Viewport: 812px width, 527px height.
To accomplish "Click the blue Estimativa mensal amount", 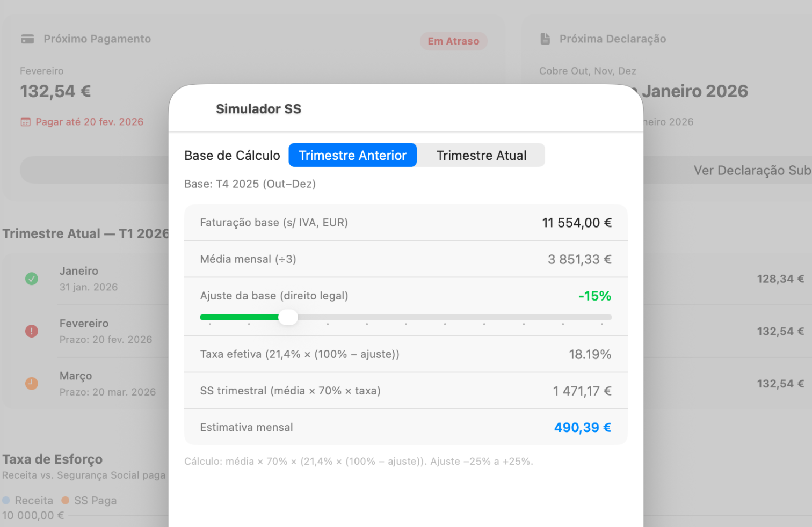I will click(583, 428).
